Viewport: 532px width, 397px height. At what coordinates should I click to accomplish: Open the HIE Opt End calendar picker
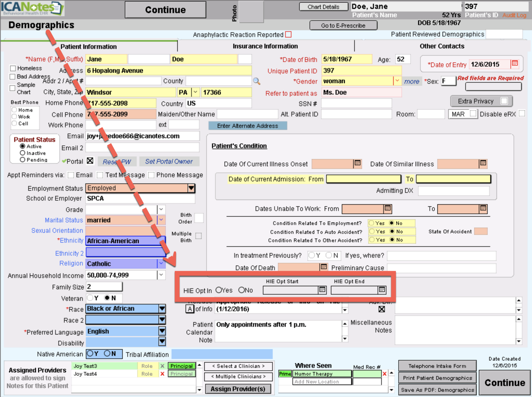pyautogui.click(x=382, y=290)
